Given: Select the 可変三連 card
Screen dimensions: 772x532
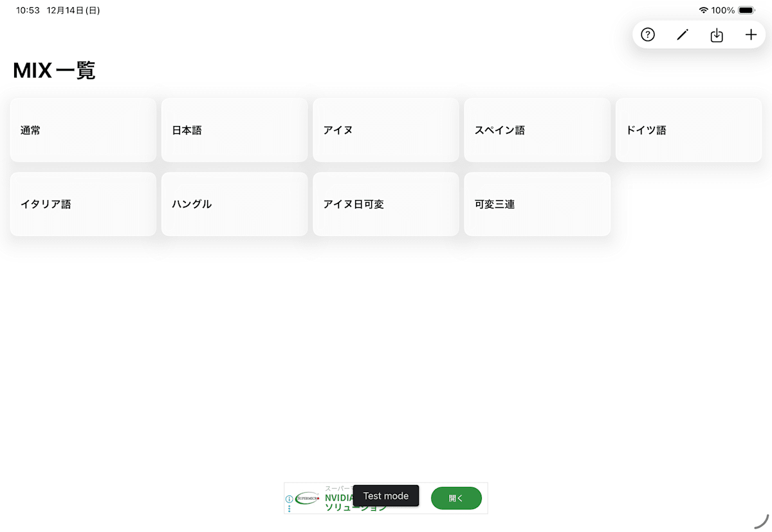Looking at the screenshot, I should [537, 204].
